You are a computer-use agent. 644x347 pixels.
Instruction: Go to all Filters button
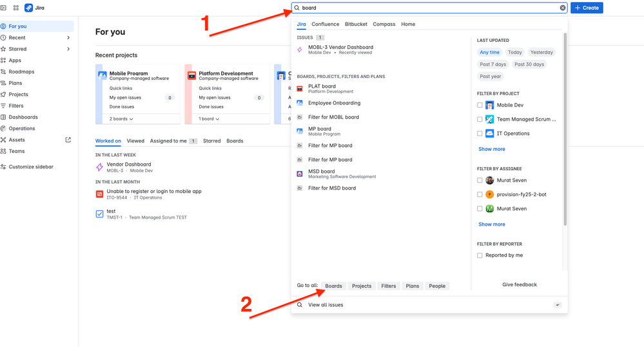point(389,286)
